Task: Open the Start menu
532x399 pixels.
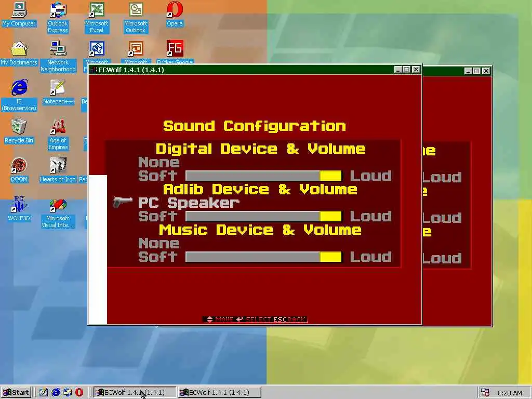Action: (x=16, y=392)
